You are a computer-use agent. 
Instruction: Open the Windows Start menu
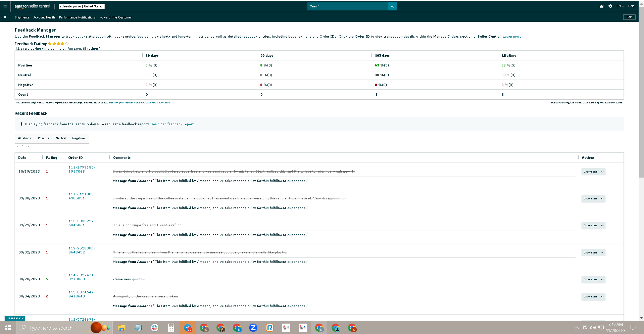(x=8, y=328)
